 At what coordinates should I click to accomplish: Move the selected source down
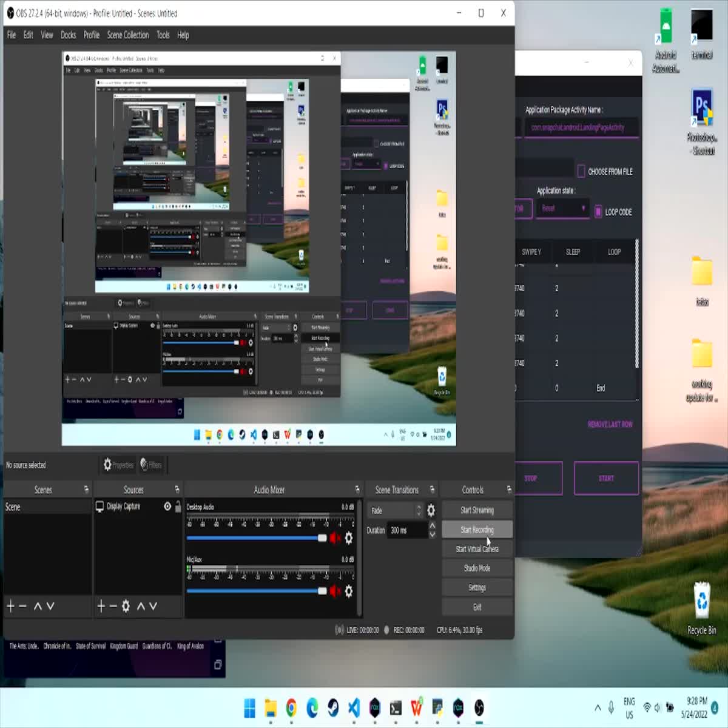click(x=153, y=605)
